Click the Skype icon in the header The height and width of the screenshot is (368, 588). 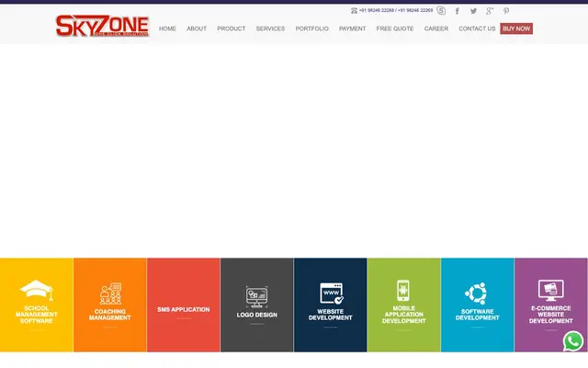click(441, 10)
